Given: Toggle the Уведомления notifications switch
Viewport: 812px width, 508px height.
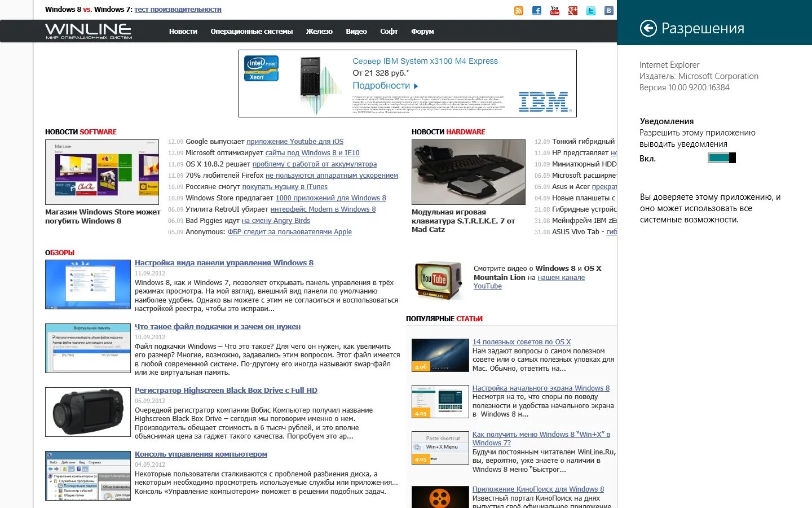Looking at the screenshot, I should [722, 158].
